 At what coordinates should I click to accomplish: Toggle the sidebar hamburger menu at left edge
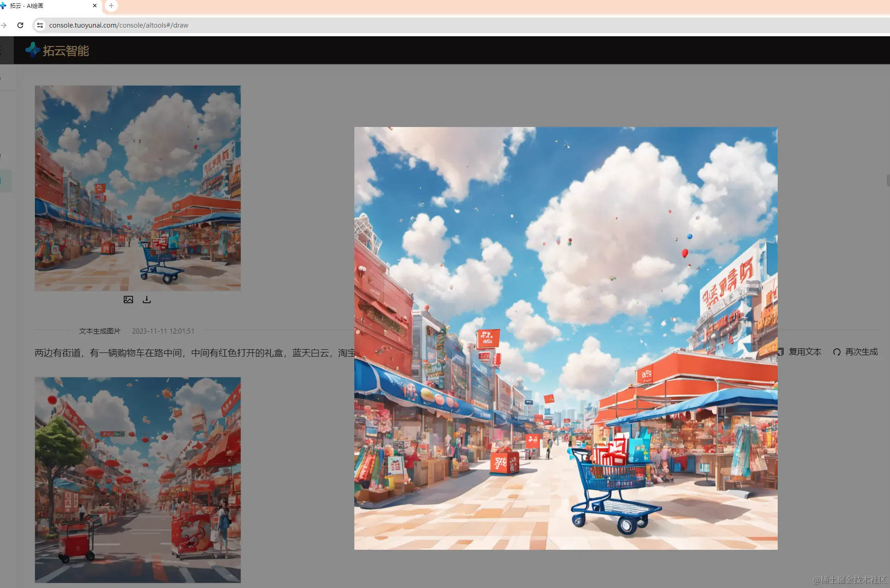point(2,50)
